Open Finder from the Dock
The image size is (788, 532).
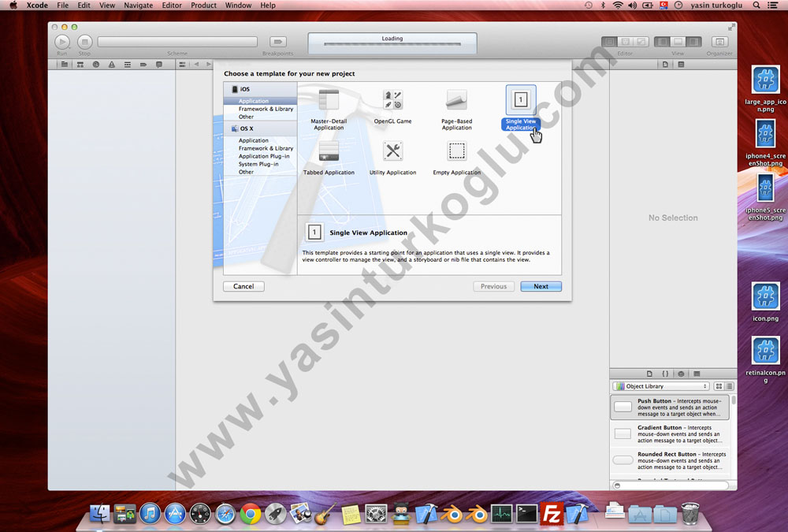[99, 513]
